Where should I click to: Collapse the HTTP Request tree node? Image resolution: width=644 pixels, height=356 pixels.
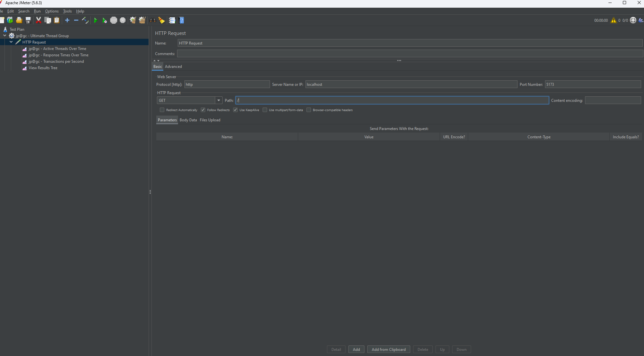11,42
